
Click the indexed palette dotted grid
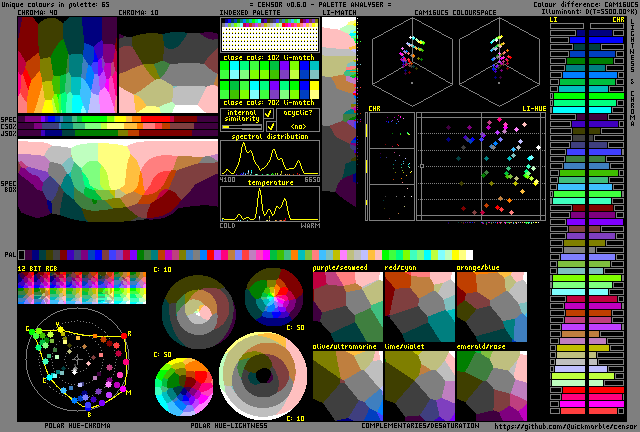click(268, 37)
